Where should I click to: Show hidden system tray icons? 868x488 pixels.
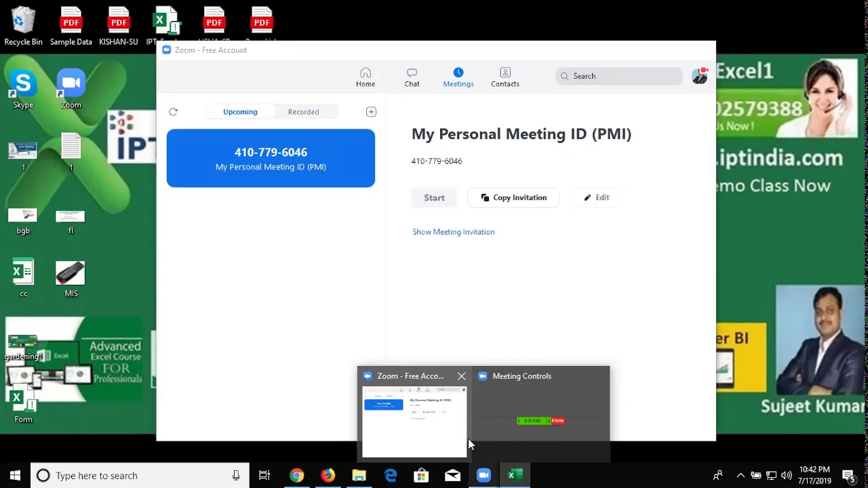tap(740, 476)
